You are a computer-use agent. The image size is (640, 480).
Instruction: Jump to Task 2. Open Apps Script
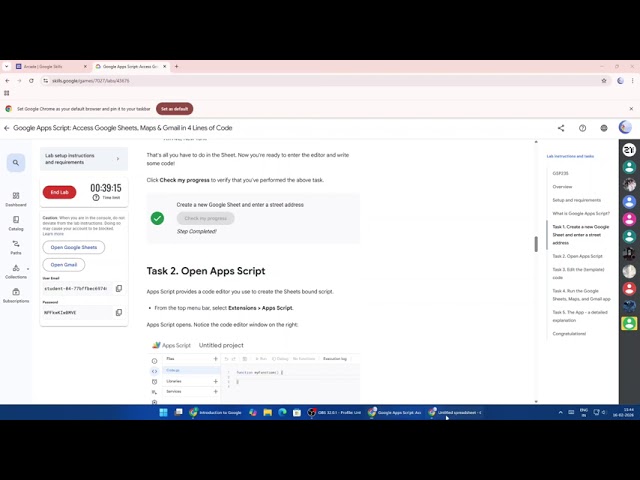(577, 256)
